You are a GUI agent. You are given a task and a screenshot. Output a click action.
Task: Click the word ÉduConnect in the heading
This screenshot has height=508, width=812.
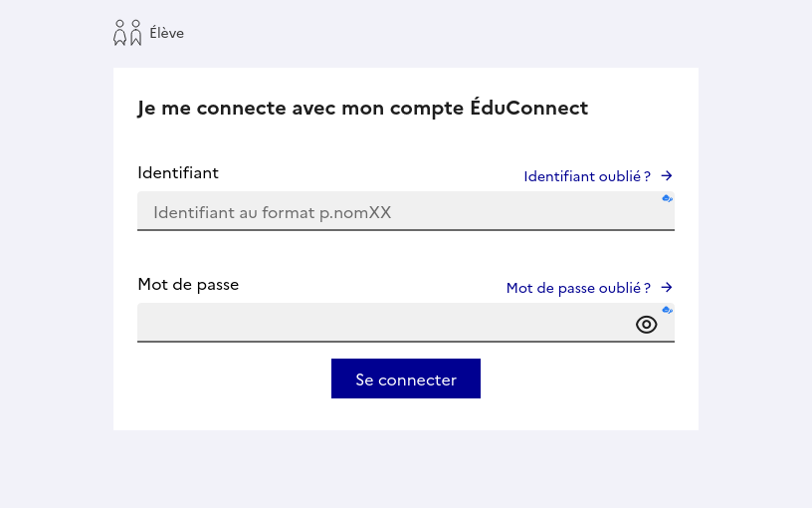point(528,108)
